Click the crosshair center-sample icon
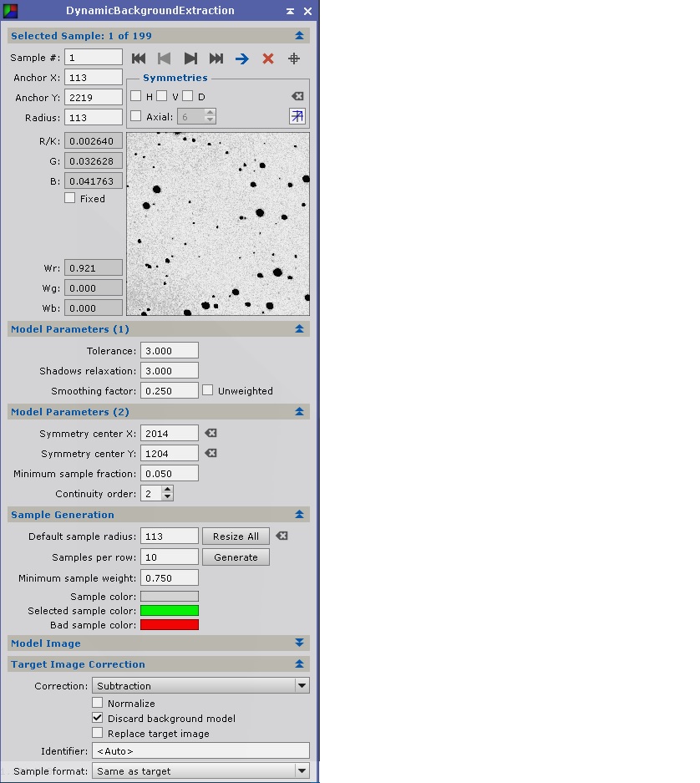The image size is (700, 783). [294, 58]
